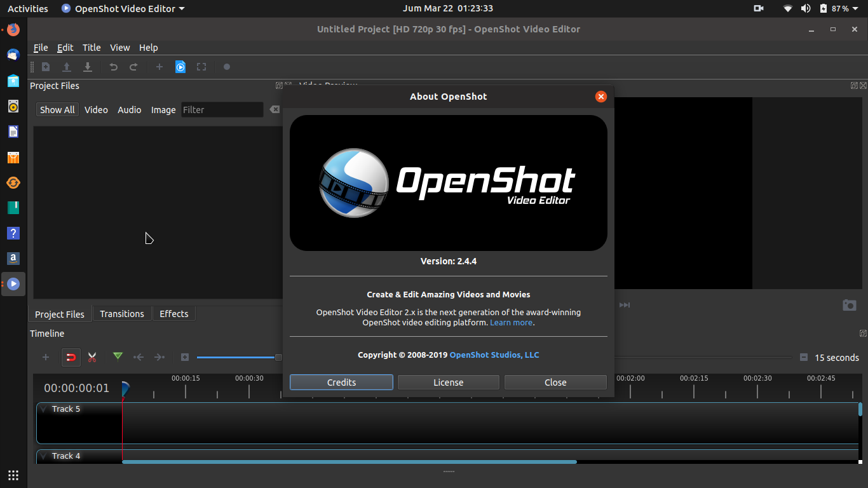Click the Fullscreen toolbar icon
The height and width of the screenshot is (488, 868).
(x=201, y=67)
